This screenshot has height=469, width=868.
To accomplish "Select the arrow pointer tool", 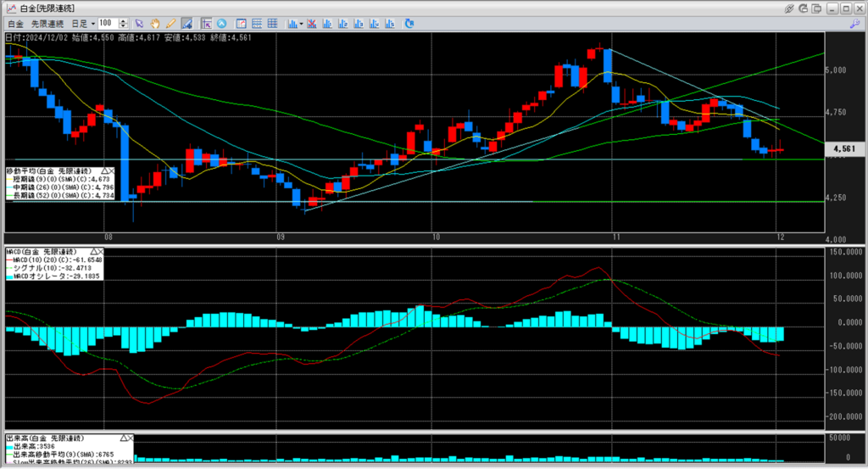I will 140,23.
